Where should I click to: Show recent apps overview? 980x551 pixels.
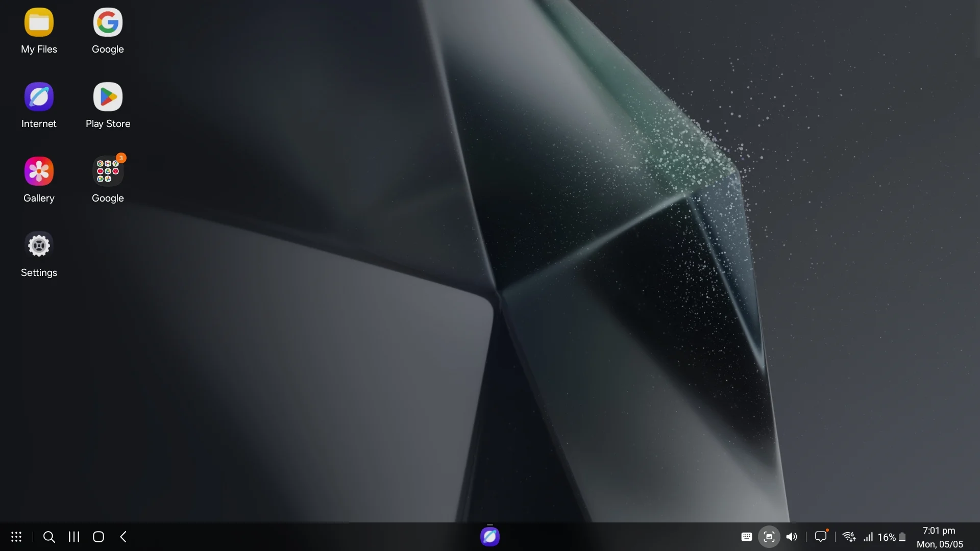click(73, 537)
